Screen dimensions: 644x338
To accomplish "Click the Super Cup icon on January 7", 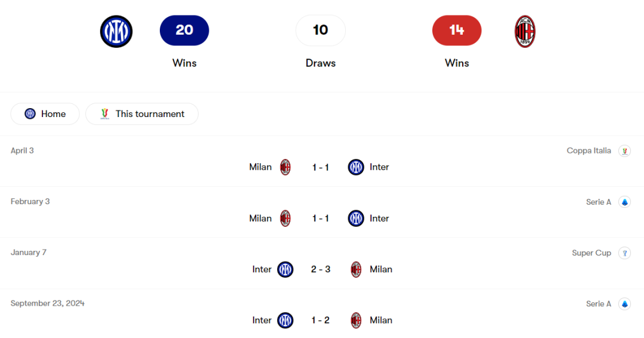I will click(x=624, y=253).
